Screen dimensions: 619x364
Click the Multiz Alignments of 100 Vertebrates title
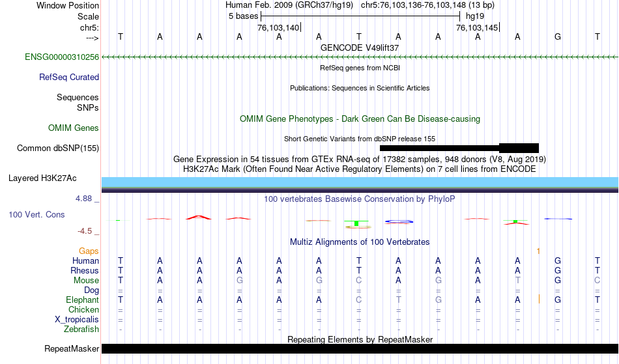point(360,242)
